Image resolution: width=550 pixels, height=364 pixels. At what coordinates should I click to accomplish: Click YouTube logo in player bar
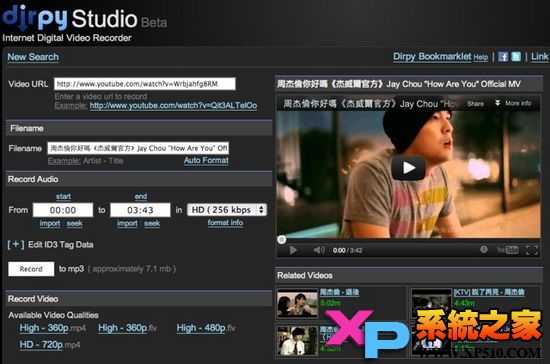click(x=508, y=250)
